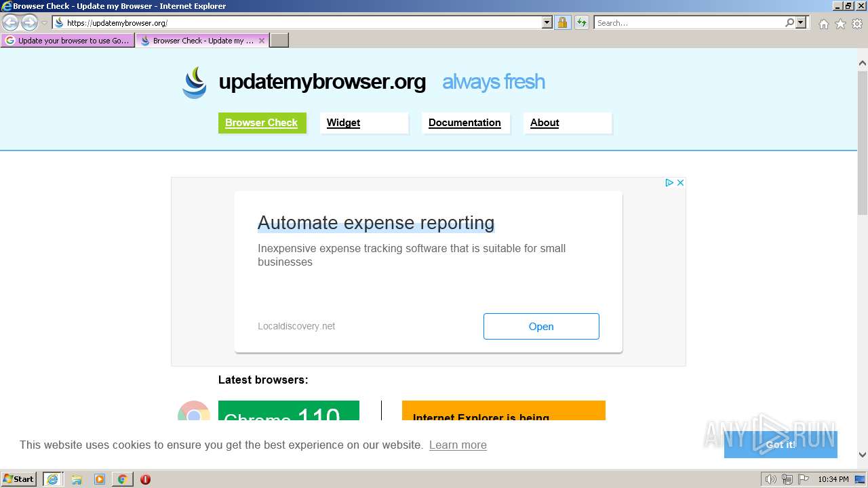868x488 pixels.
Task: Click the page scrollbar up arrow
Action: [863, 64]
